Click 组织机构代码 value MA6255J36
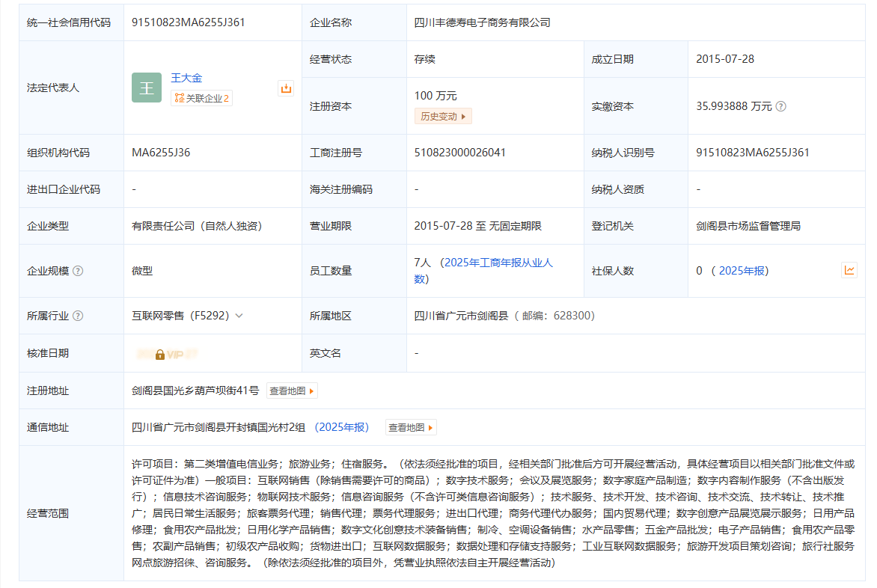The image size is (877, 588). tap(161, 153)
